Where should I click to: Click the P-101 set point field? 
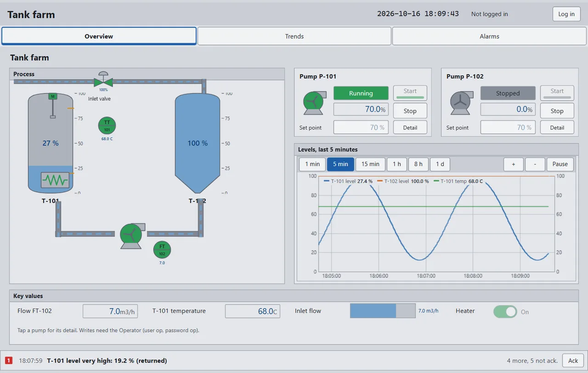pyautogui.click(x=361, y=127)
